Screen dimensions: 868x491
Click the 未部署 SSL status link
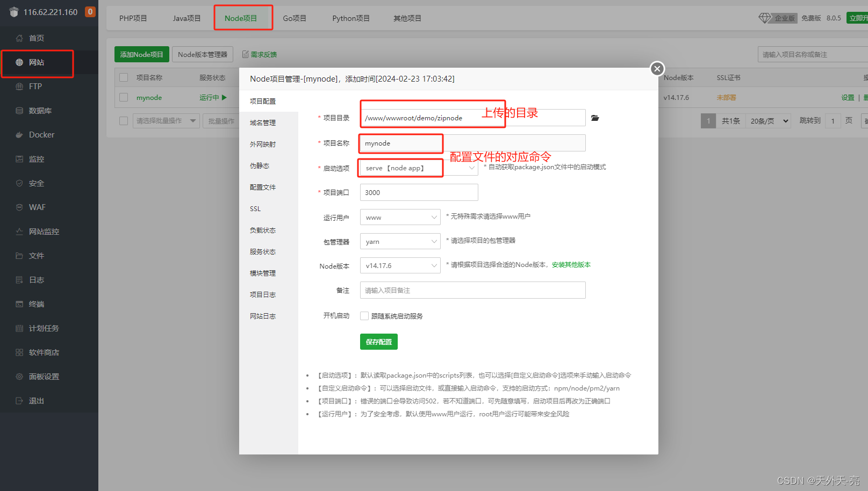click(x=726, y=98)
